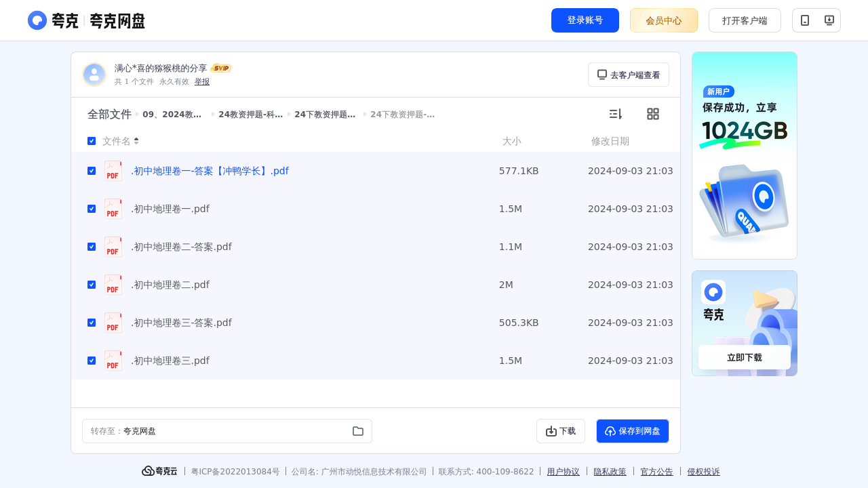The image size is (868, 488).
Task: Open sort order icon in file toolbar
Action: pos(615,114)
